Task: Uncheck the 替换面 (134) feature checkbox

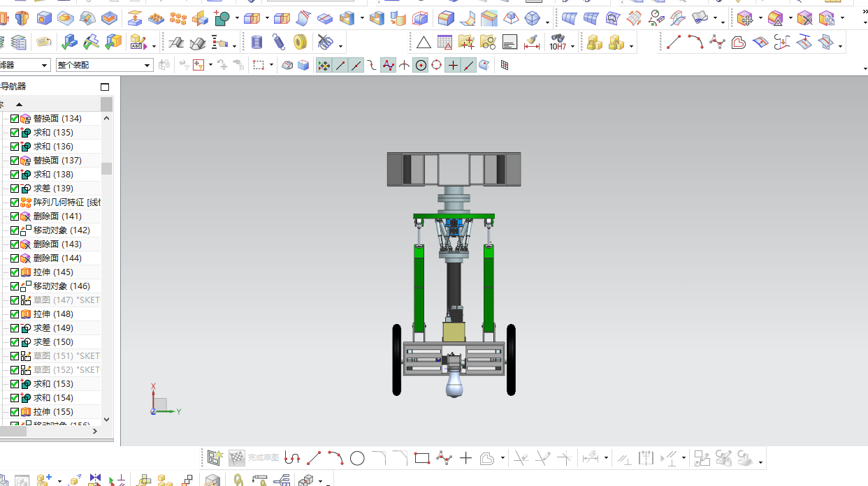Action: pyautogui.click(x=15, y=119)
